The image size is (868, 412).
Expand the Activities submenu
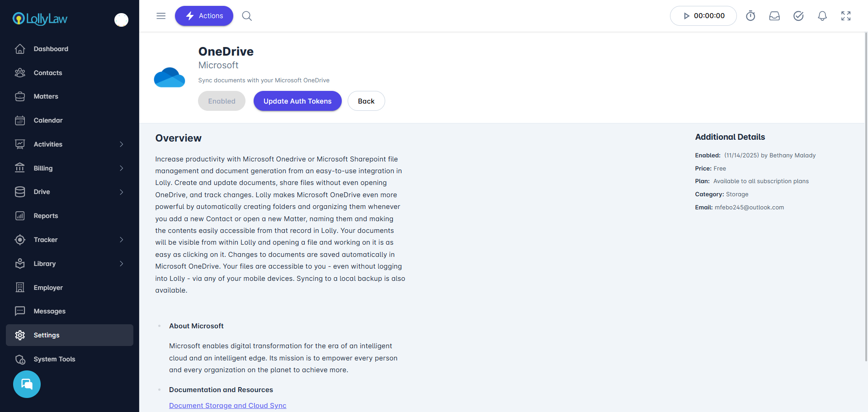point(121,144)
